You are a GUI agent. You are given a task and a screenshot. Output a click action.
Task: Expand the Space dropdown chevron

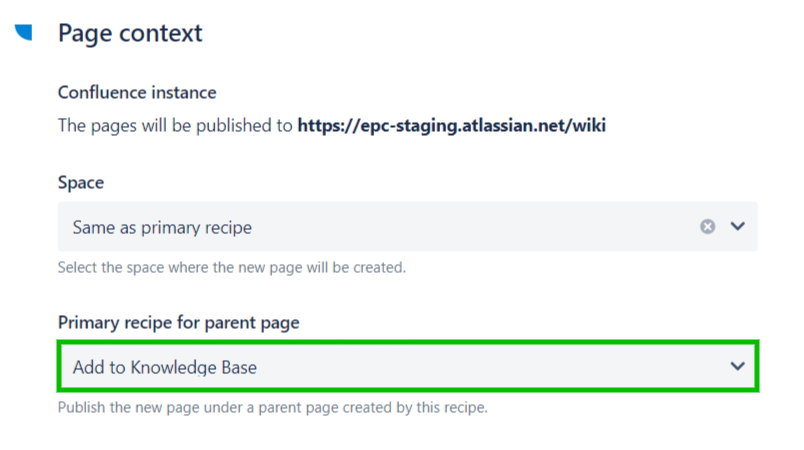pyautogui.click(x=738, y=227)
